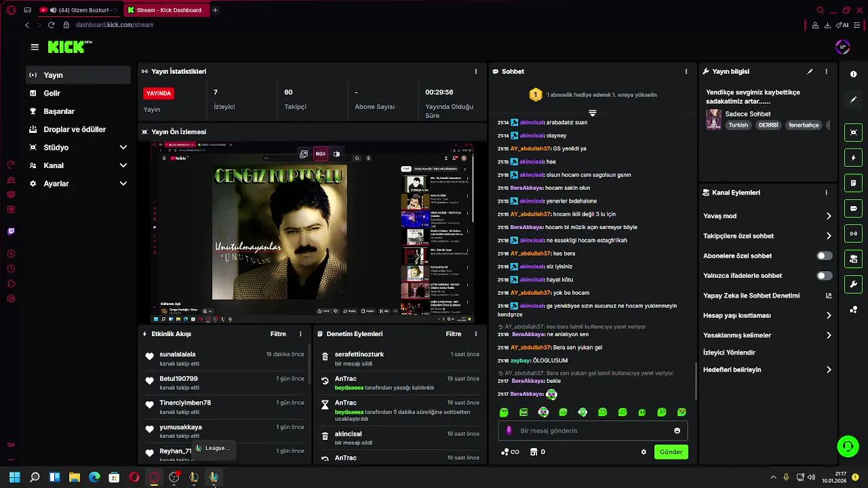Image resolution: width=868 pixels, height=488 pixels.
Task: Click the points bubbles icon below the chat input
Action: (509, 452)
